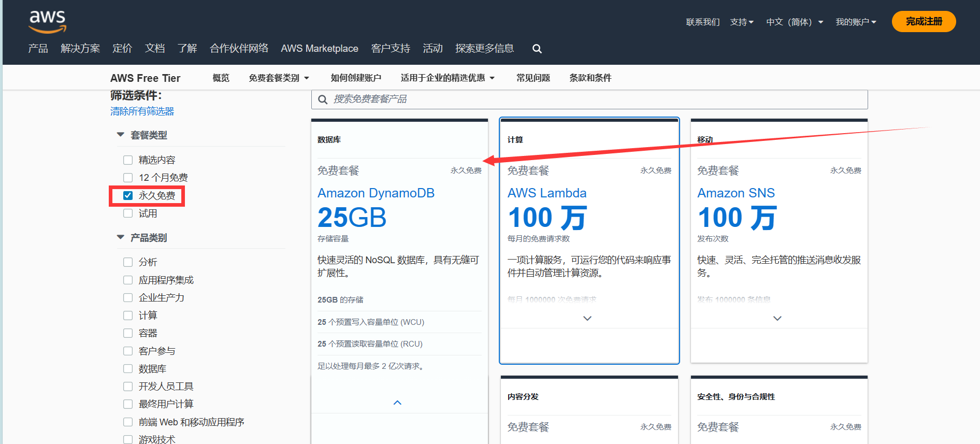Click the 内容分发 product card
This screenshot has height=444, width=980.
click(589, 410)
